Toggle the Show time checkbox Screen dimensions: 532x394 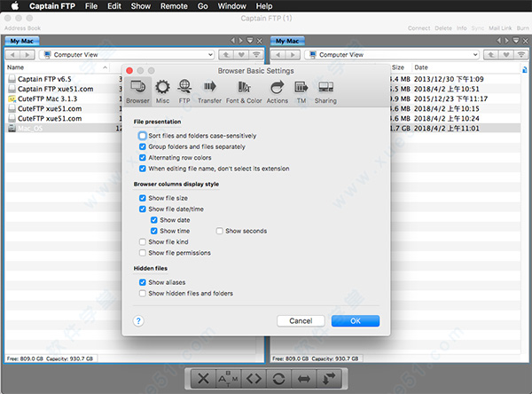[x=154, y=231]
